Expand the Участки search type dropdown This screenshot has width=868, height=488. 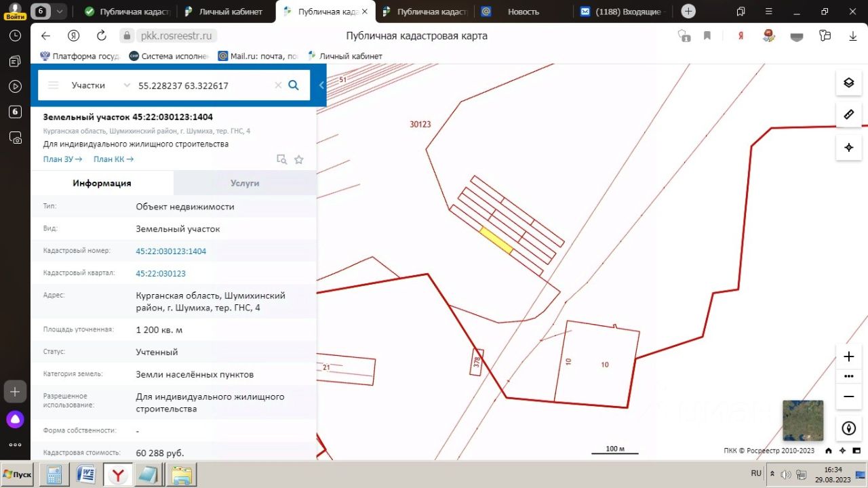100,85
